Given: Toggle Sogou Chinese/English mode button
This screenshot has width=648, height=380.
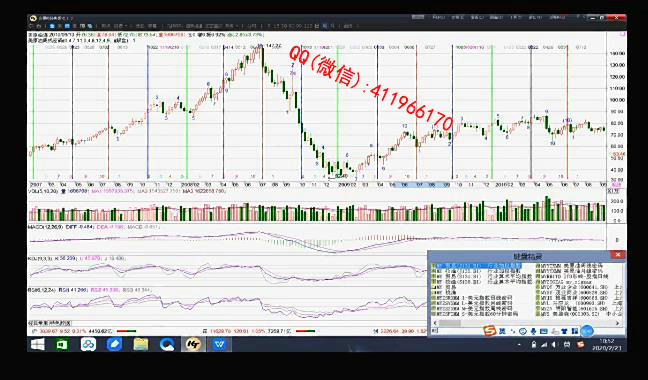Looking at the screenshot, I should (502, 331).
